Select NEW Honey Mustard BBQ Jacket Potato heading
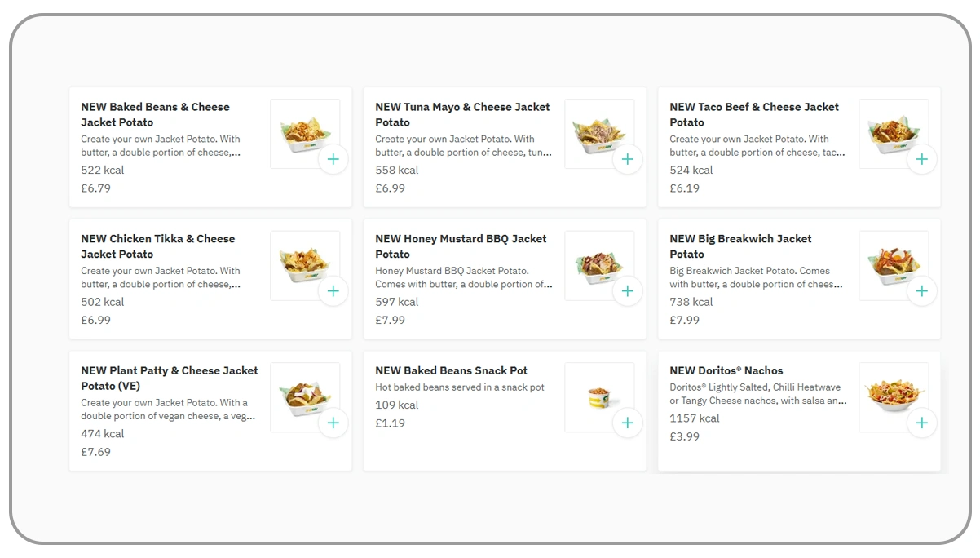Image resolution: width=980 pixels, height=558 pixels. pos(461,246)
